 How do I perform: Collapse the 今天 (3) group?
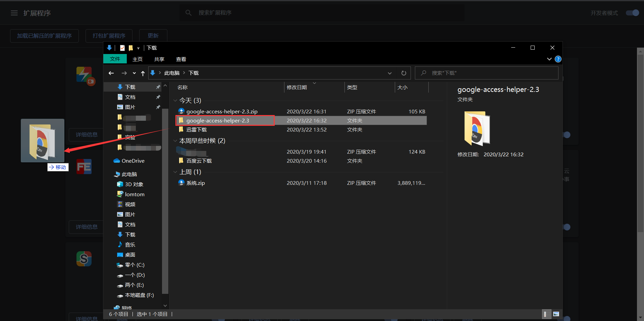click(x=175, y=101)
